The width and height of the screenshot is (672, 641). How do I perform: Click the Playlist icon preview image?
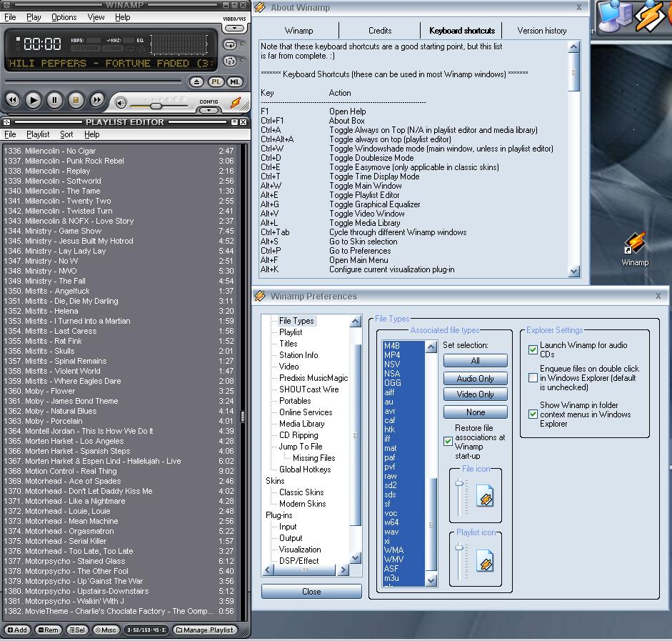tap(485, 561)
